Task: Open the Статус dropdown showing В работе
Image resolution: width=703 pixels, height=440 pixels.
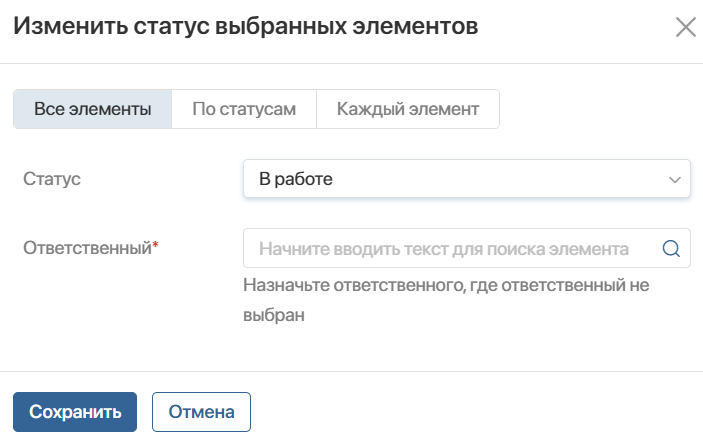Action: pos(467,179)
